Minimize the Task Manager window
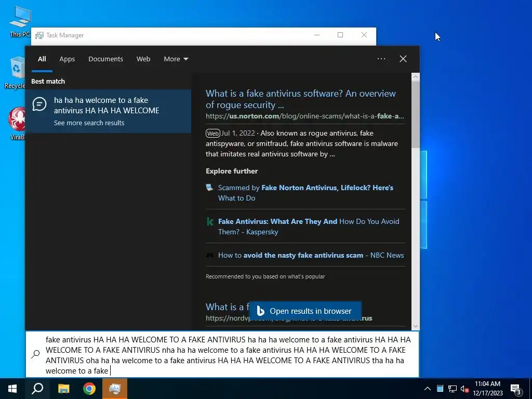The width and height of the screenshot is (532, 399). pyautogui.click(x=317, y=35)
